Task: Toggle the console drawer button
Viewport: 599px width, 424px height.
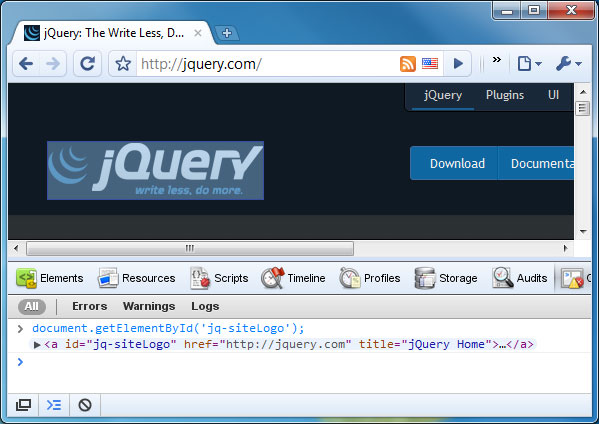Action: coord(54,405)
